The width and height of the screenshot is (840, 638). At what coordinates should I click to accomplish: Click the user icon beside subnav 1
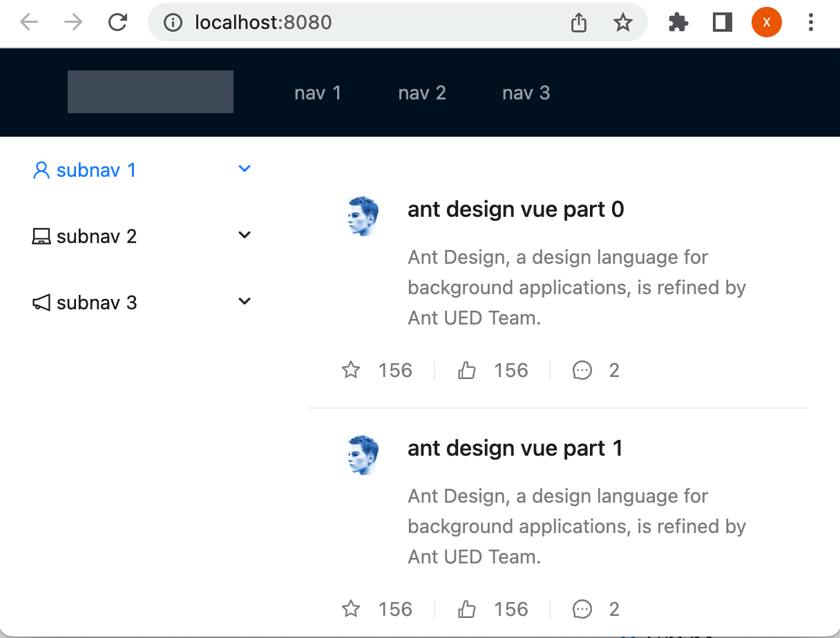coord(41,170)
